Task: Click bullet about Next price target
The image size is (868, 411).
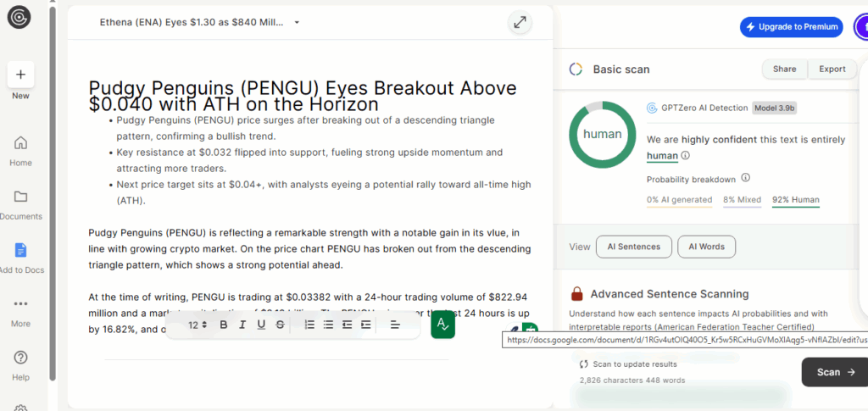Action: 323,192
